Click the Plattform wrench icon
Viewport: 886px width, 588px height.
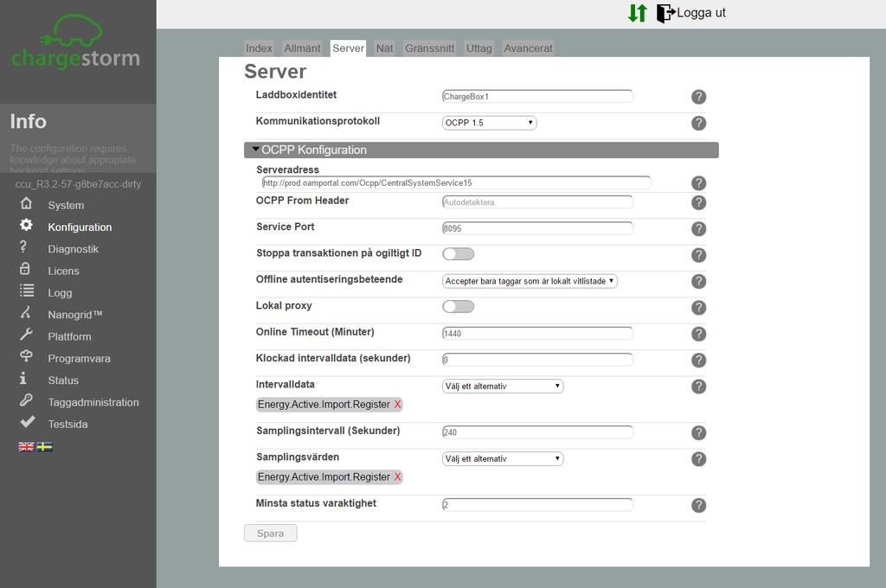(x=26, y=335)
